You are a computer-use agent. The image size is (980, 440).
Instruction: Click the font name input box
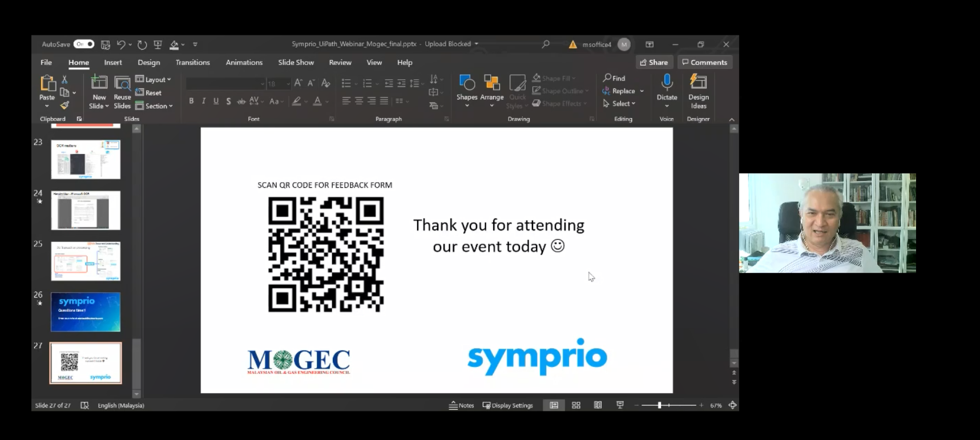(x=225, y=84)
